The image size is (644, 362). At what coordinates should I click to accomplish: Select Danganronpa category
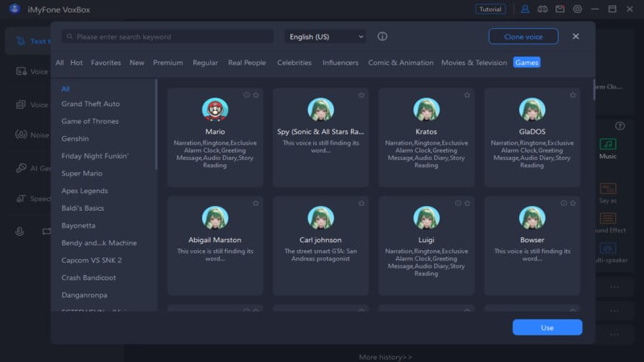point(85,294)
